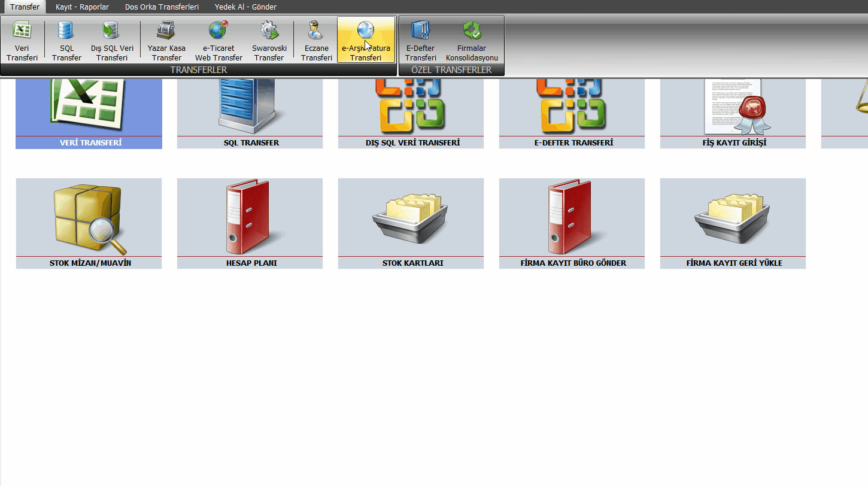Open Eczane Transferi from ribbon
868x486 pixels.
point(316,40)
